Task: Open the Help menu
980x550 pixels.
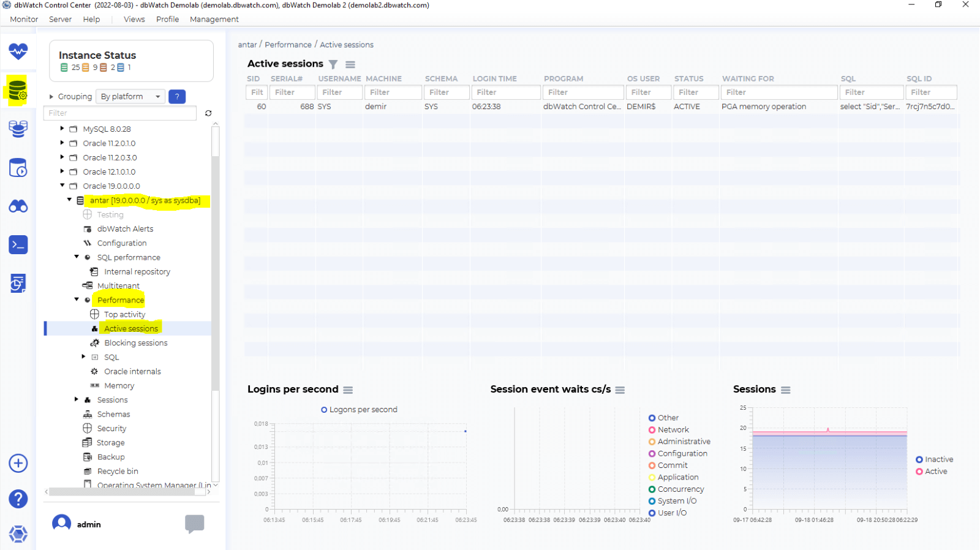Action: tap(91, 19)
